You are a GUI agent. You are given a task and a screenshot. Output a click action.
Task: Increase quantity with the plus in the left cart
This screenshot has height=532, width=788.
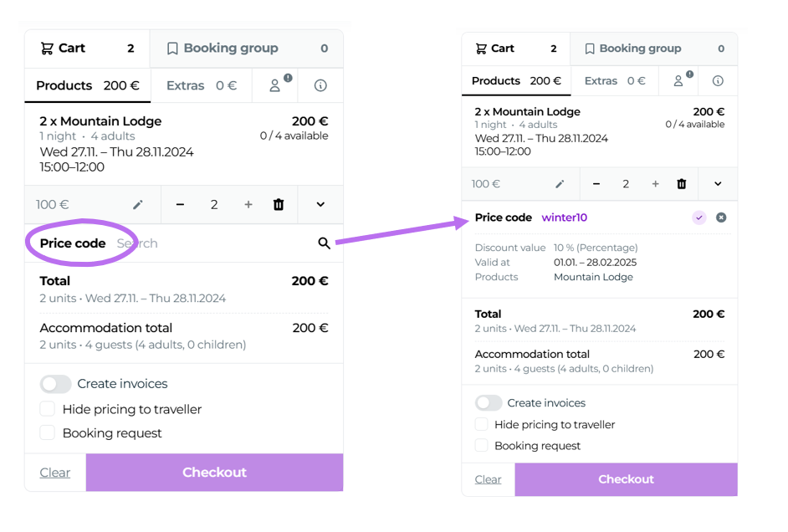248,205
